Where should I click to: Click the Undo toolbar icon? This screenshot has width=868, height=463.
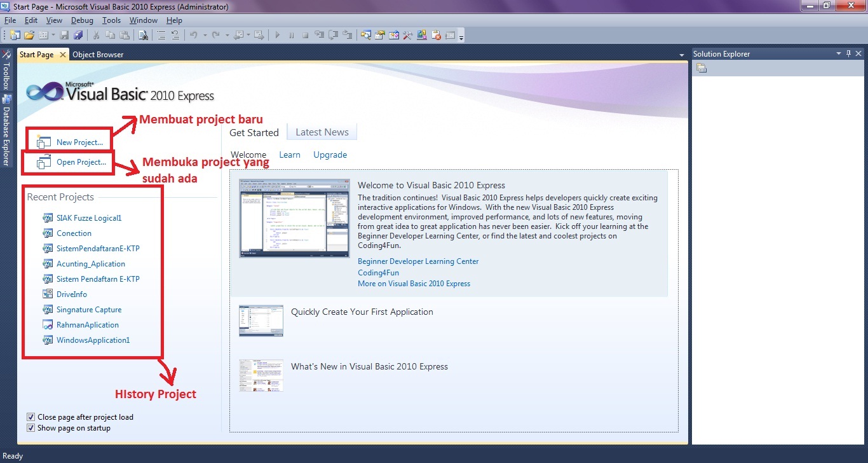pos(193,35)
